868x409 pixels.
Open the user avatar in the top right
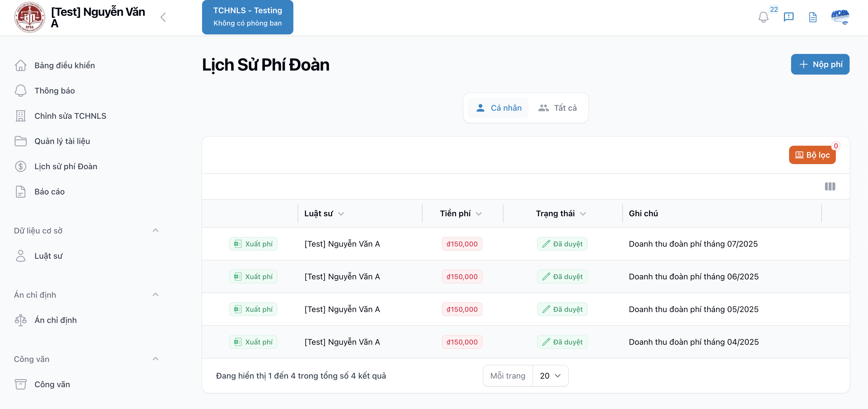[840, 17]
